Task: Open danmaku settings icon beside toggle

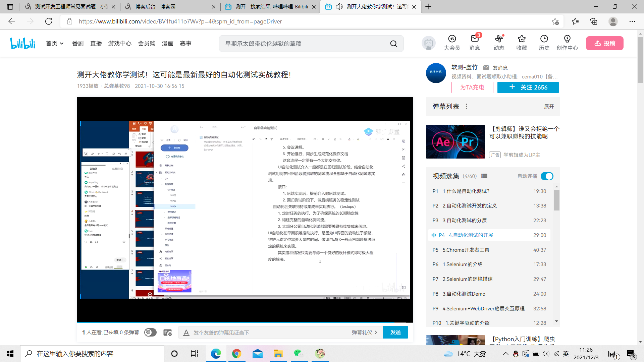Action: pos(167,333)
